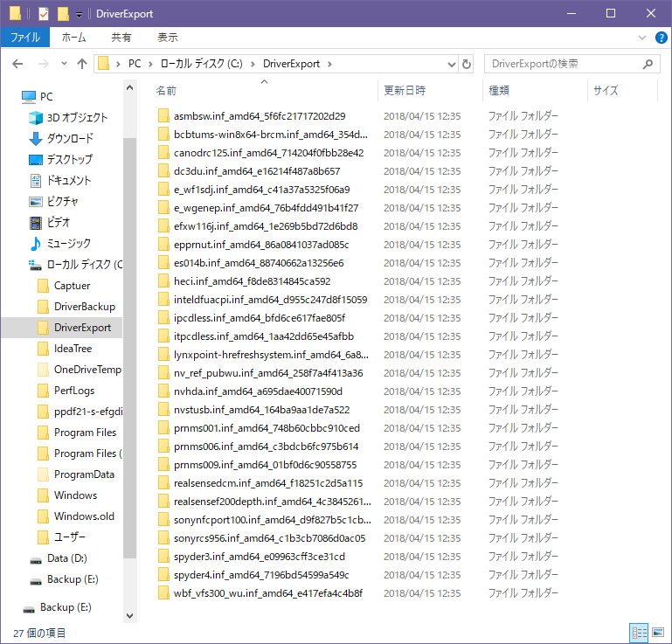Select folder canodrc125.inf_amd64_714204f0fbb28e42
This screenshot has height=644, width=672.
point(268,153)
